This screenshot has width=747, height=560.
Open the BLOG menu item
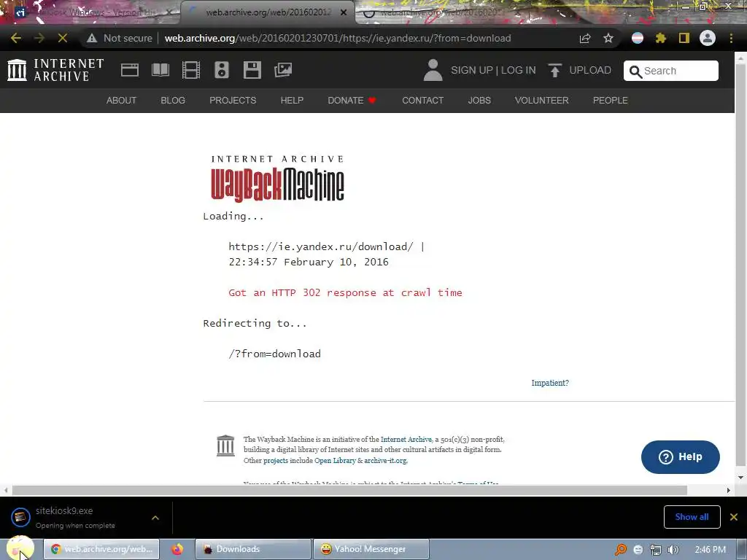172,101
